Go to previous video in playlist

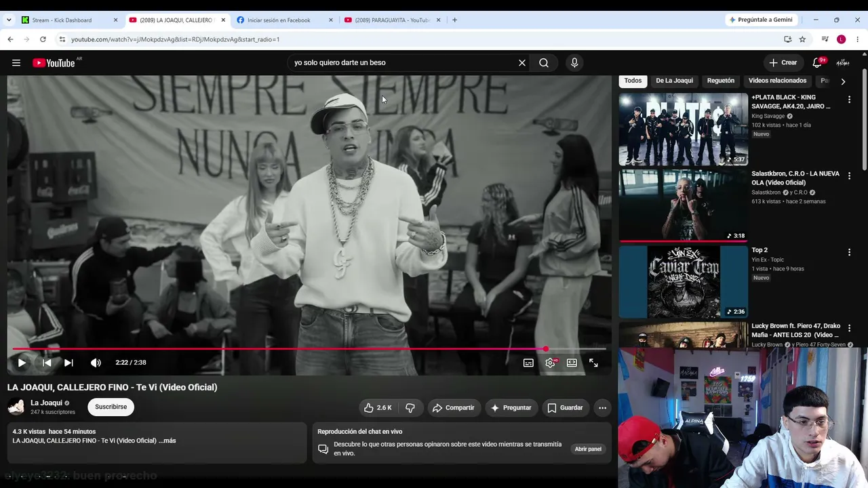47,363
